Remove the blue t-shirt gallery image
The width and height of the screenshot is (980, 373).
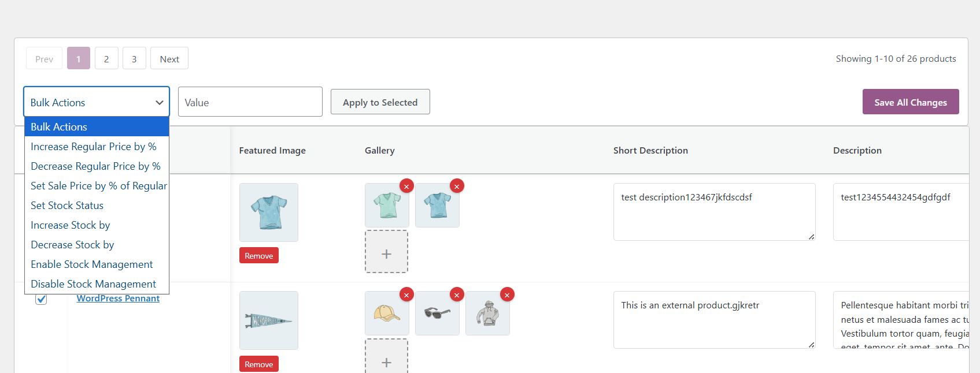pyautogui.click(x=457, y=186)
